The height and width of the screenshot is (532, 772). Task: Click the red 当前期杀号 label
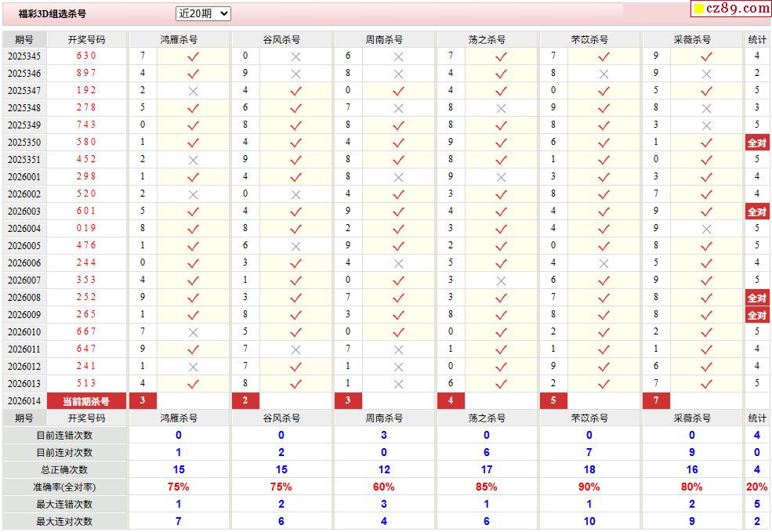86,401
